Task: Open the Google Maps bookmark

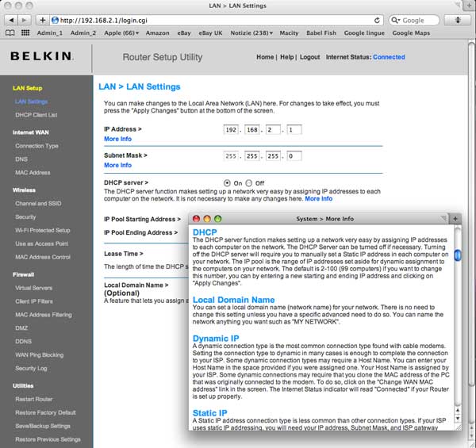Action: (x=411, y=33)
